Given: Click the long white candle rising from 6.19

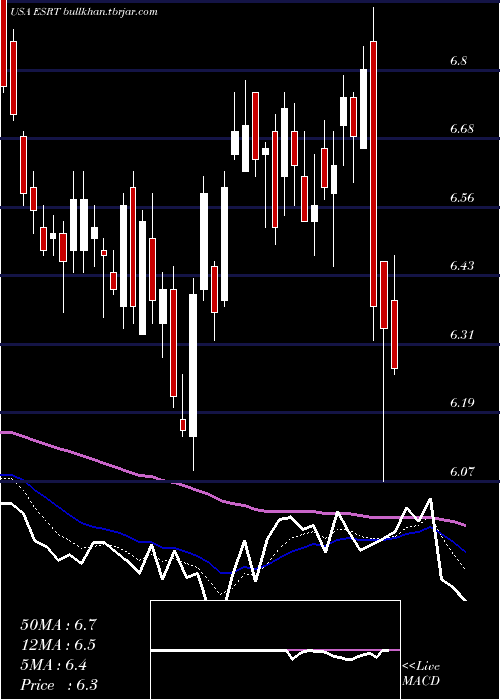Looking at the screenshot, I should coord(193,365).
